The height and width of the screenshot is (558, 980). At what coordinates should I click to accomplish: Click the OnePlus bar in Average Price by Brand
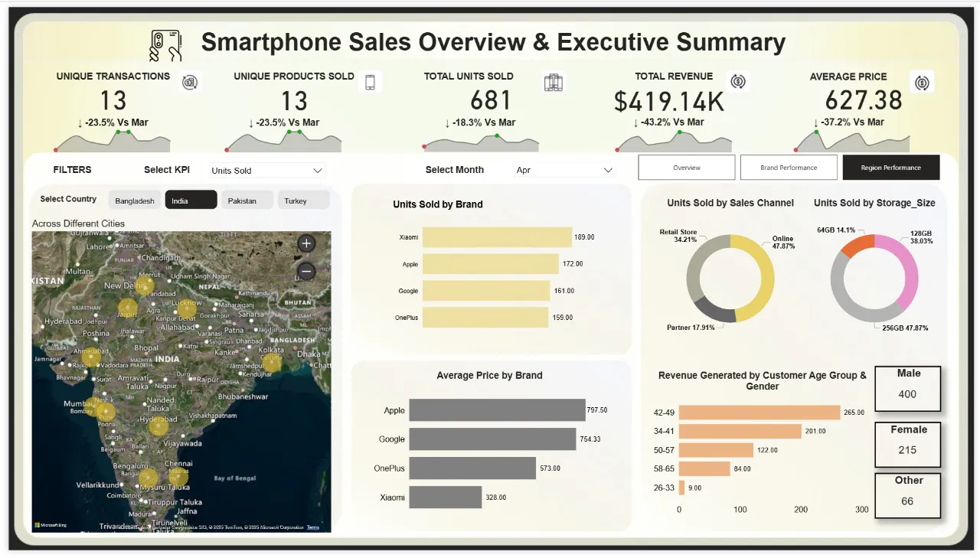tap(472, 468)
